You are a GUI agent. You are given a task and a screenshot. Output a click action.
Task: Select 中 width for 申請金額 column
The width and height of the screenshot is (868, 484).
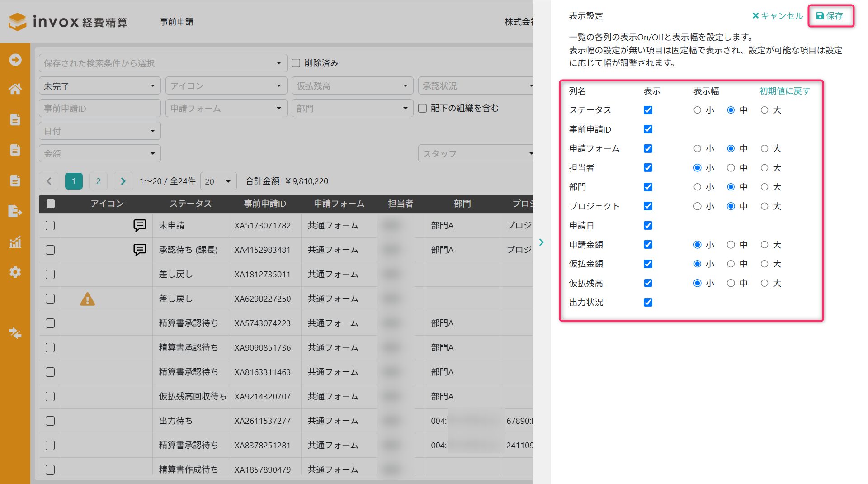[x=731, y=245]
